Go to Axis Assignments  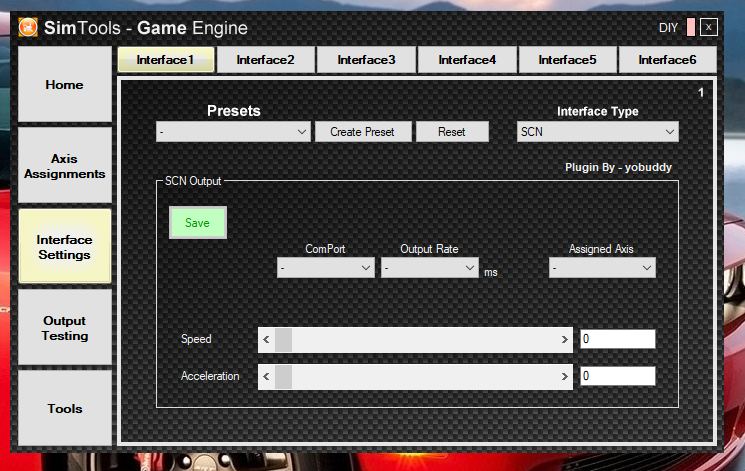click(65, 165)
